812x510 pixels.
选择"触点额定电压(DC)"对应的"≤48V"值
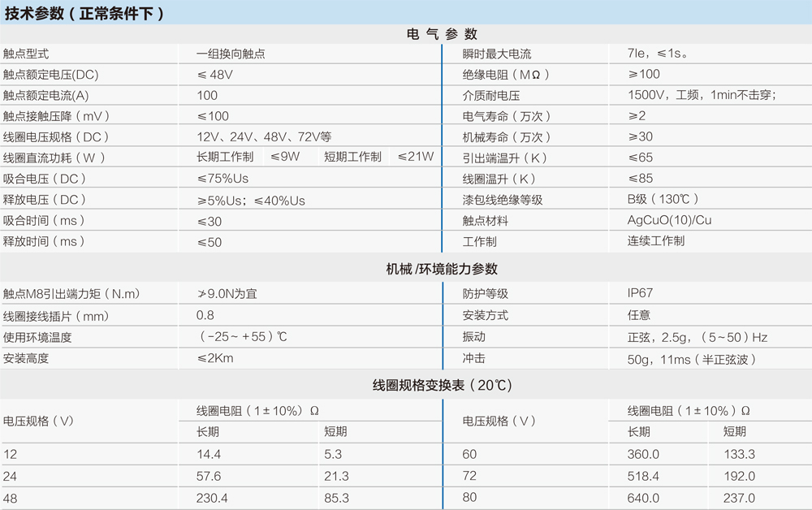[x=213, y=73]
